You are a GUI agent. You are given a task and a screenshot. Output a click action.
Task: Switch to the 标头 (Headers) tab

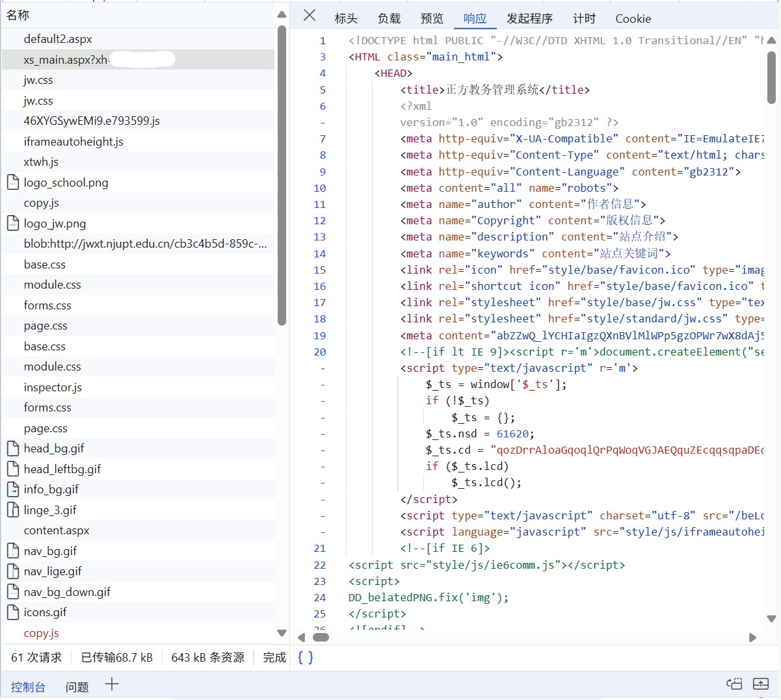pos(346,18)
